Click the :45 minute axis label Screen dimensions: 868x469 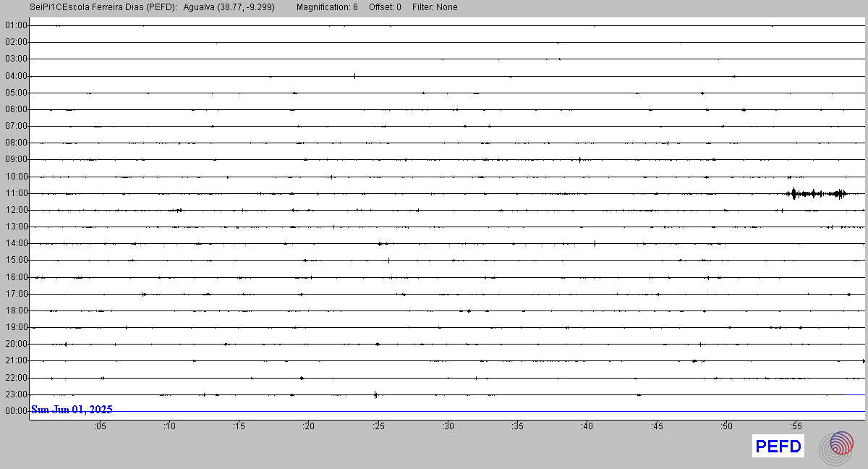(x=657, y=426)
